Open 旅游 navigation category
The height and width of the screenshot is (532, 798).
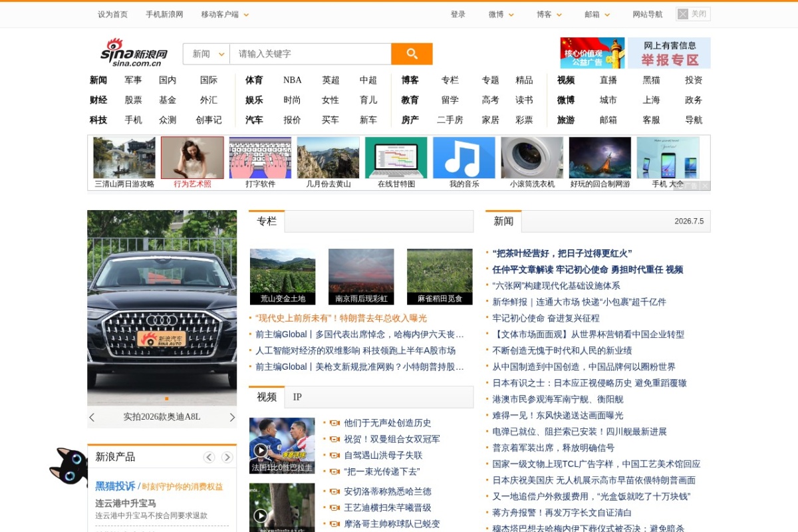point(566,120)
